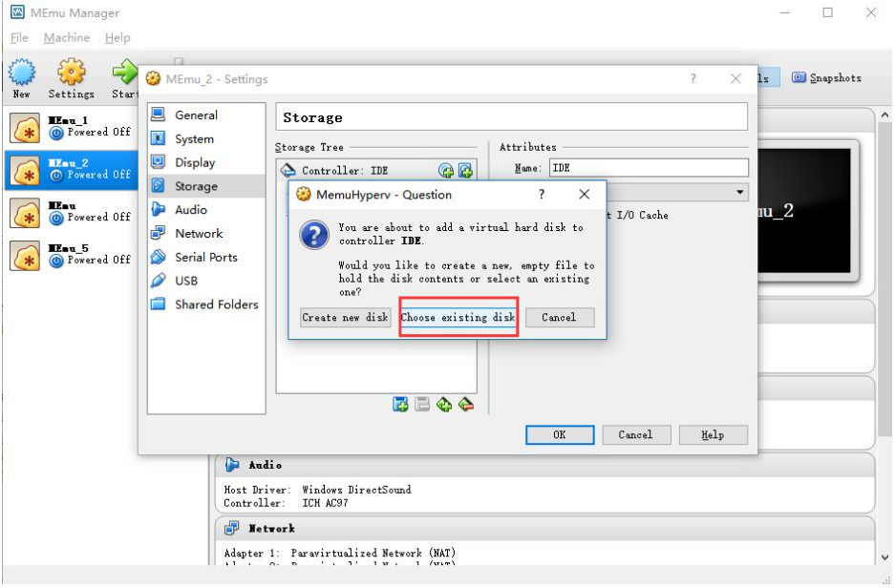Open Settings from the main toolbar
This screenshot has height=588, width=895.
[x=71, y=76]
